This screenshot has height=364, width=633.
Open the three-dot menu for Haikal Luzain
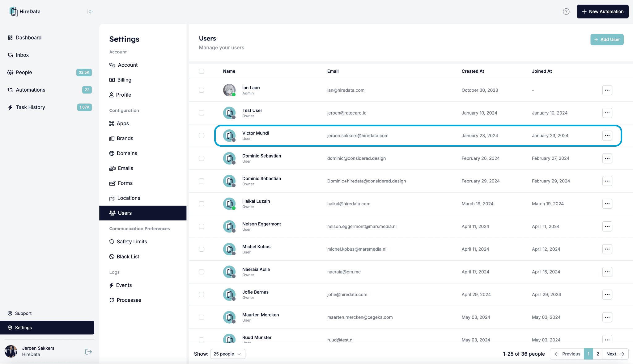607,204
